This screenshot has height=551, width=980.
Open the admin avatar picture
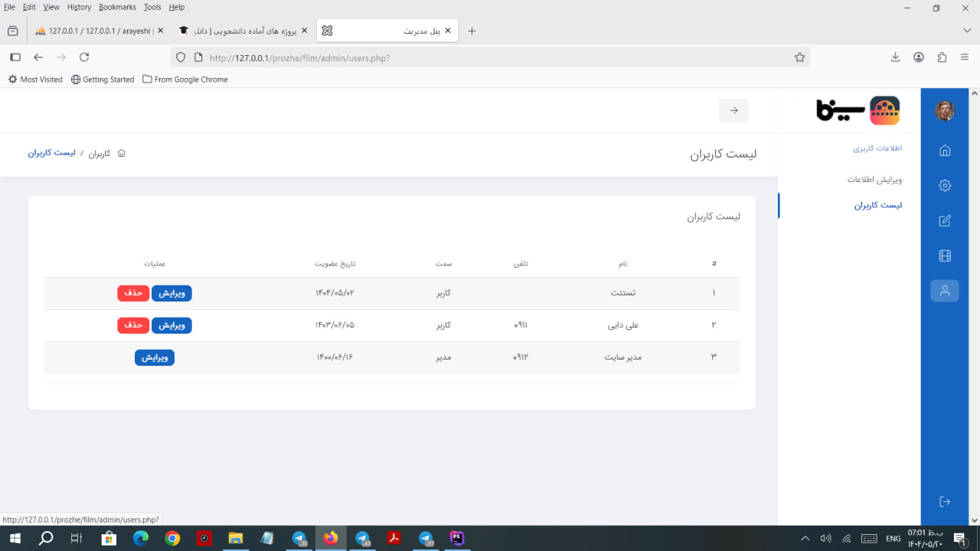tap(945, 110)
